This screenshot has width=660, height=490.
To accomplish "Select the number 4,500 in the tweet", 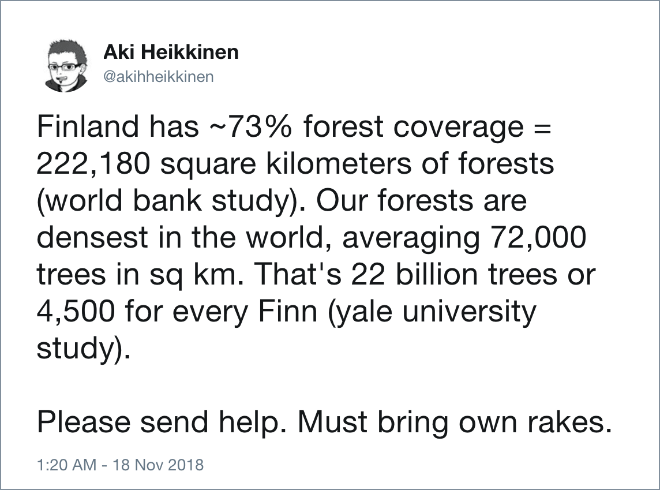I will 75,312.
